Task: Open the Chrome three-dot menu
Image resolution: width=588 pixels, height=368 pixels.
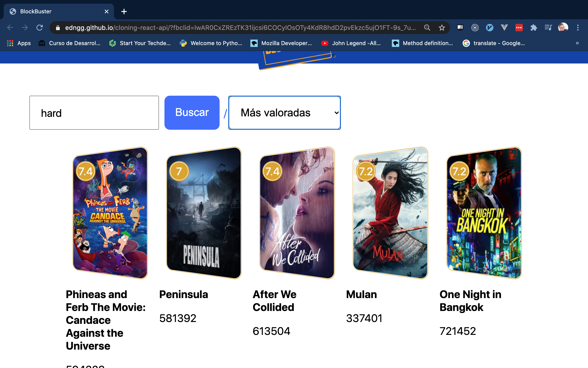Action: coord(578,28)
